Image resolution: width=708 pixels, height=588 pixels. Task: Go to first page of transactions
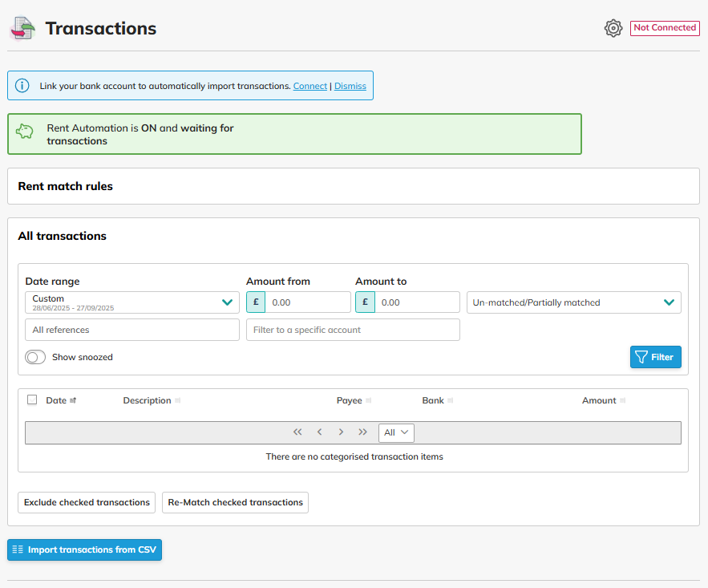(x=297, y=432)
